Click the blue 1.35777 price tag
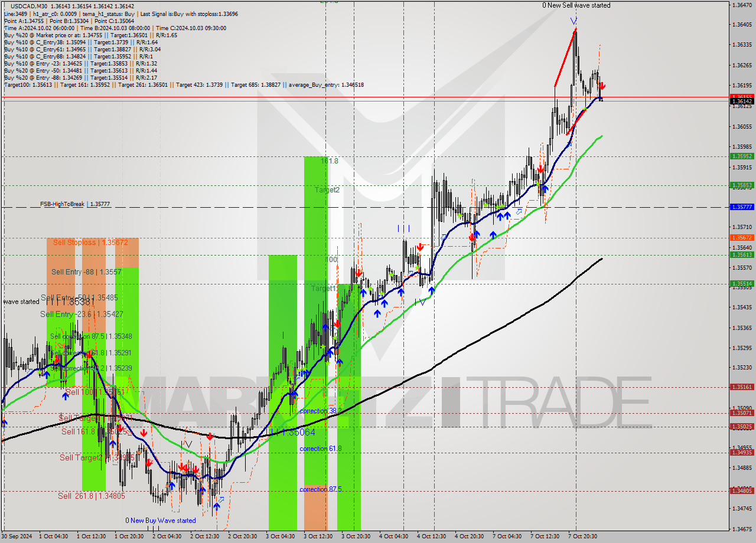 click(742, 207)
